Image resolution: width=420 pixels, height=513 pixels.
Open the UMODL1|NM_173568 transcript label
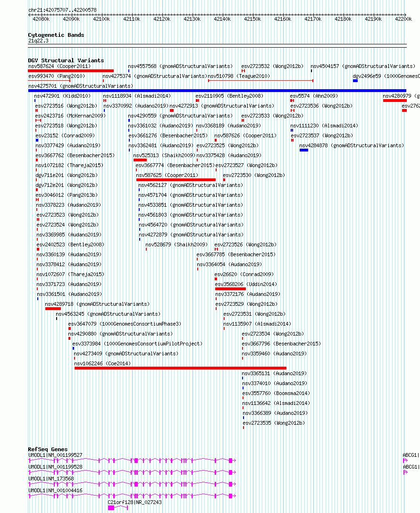51,479
